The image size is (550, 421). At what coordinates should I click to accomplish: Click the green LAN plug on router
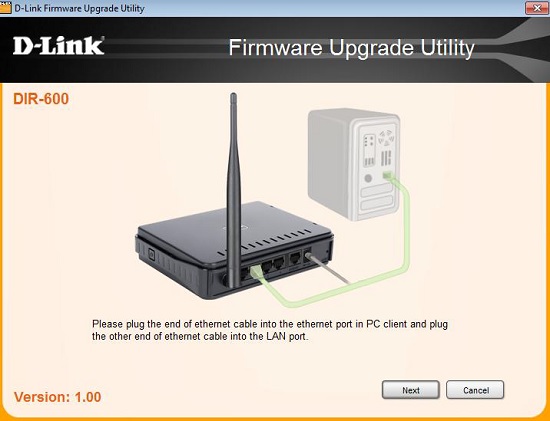pyautogui.click(x=256, y=271)
